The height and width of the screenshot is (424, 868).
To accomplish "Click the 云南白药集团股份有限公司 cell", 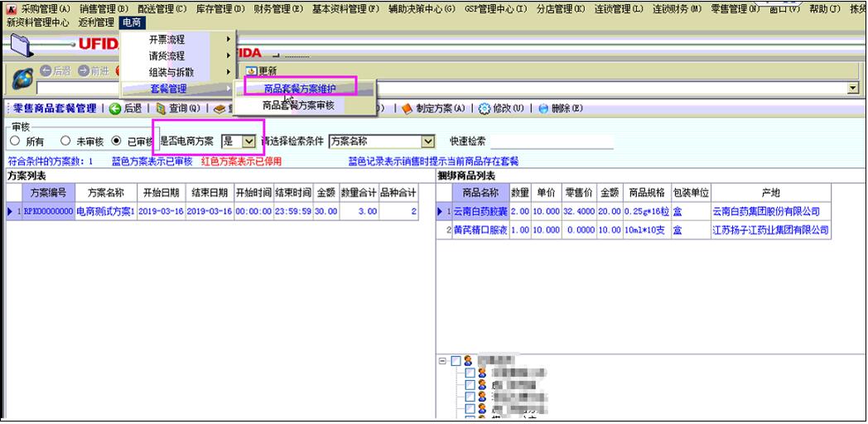I will (771, 211).
